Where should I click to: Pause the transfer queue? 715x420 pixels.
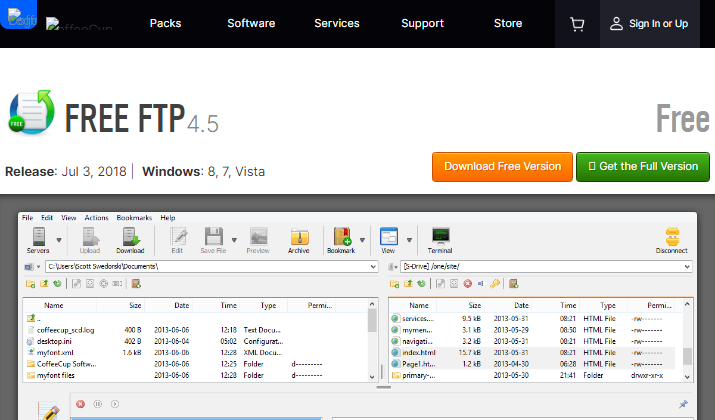pos(98,404)
